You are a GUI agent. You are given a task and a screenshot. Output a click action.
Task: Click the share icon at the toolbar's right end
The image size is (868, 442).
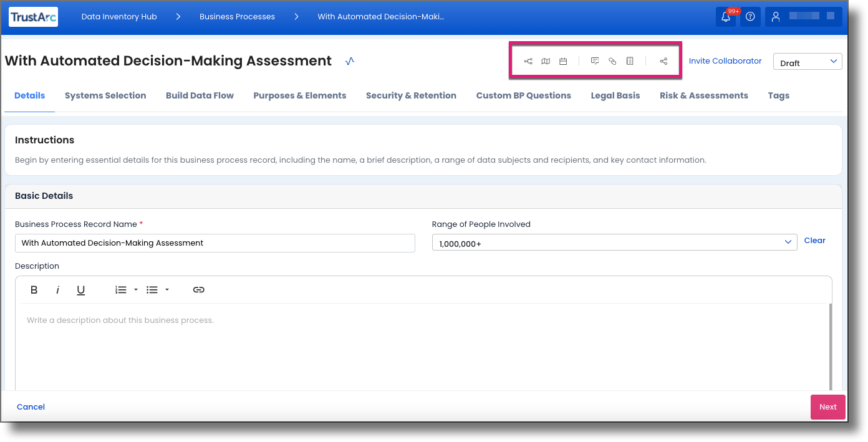[x=662, y=60]
